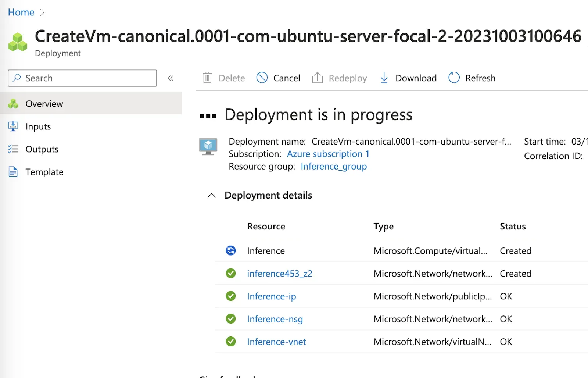
Task: Click the Download arrow icon
Action: coord(384,78)
